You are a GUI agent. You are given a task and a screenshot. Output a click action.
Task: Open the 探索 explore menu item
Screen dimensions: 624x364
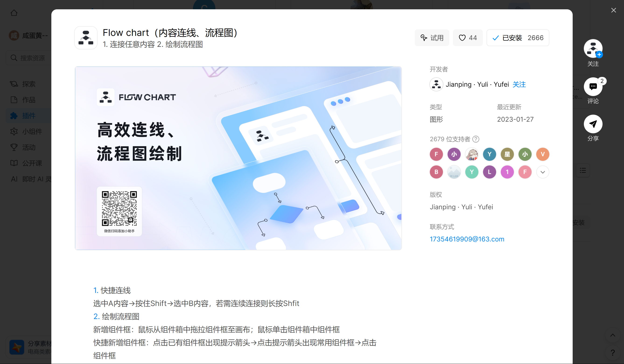pos(28,84)
